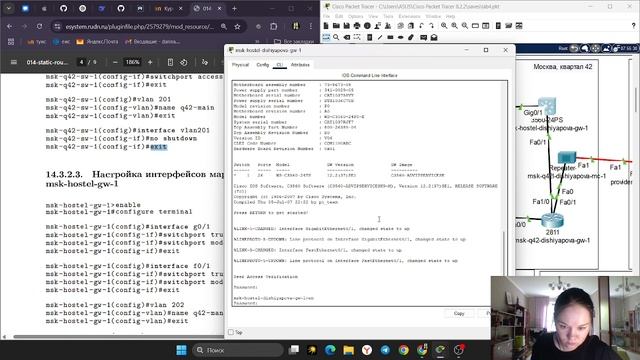Open the Extensions menu in Packet Tracer
This screenshot has height=360, width=640.
pos(409,16)
